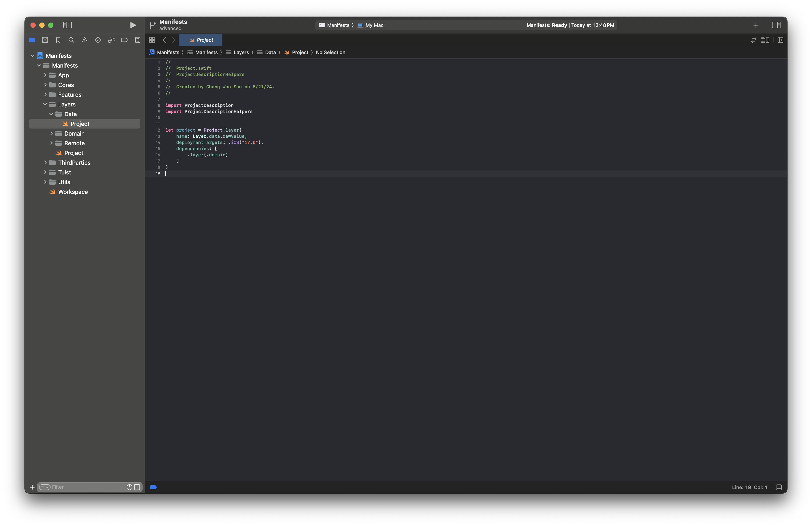
Task: Go forward in editor history
Action: click(x=173, y=40)
